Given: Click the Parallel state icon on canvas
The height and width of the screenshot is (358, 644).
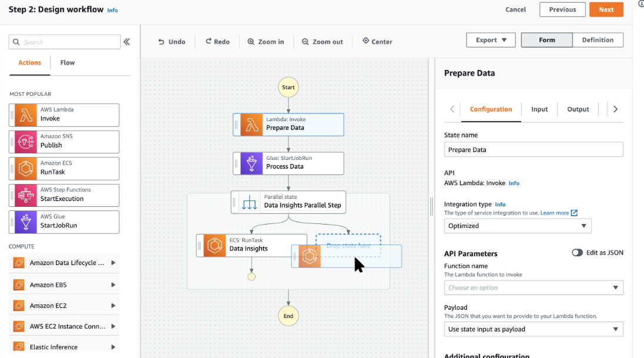Looking at the screenshot, I should point(249,203).
